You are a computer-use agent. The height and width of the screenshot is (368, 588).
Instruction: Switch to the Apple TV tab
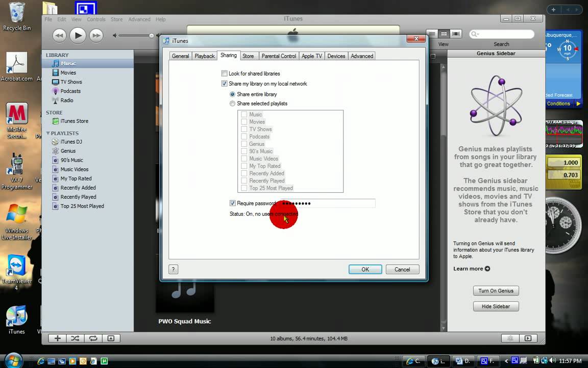pyautogui.click(x=312, y=56)
